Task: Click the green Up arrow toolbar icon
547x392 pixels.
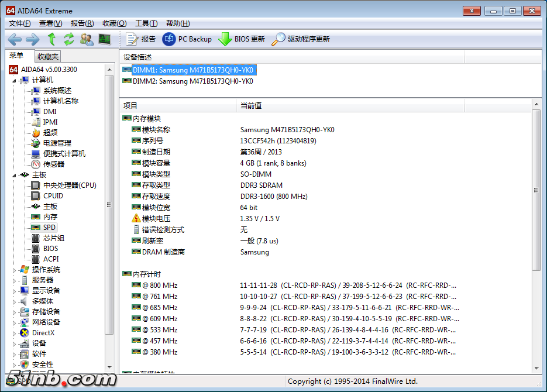Action: [x=51, y=39]
